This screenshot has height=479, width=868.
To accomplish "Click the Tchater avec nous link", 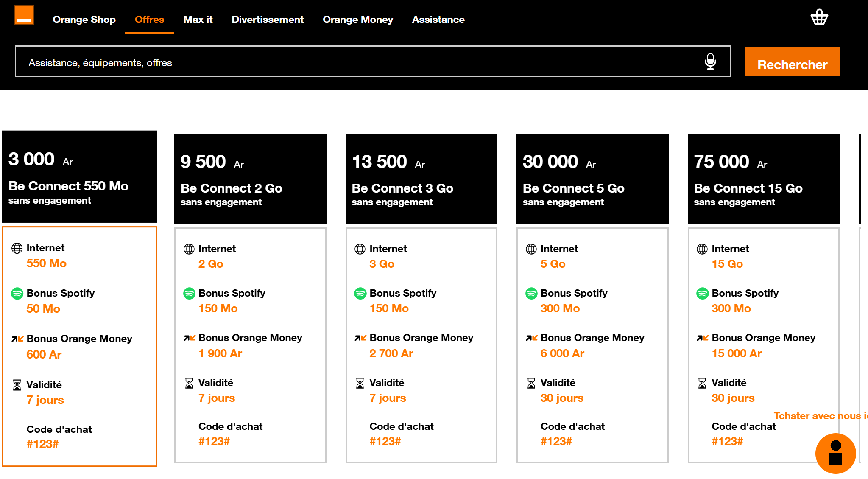I will pyautogui.click(x=818, y=416).
